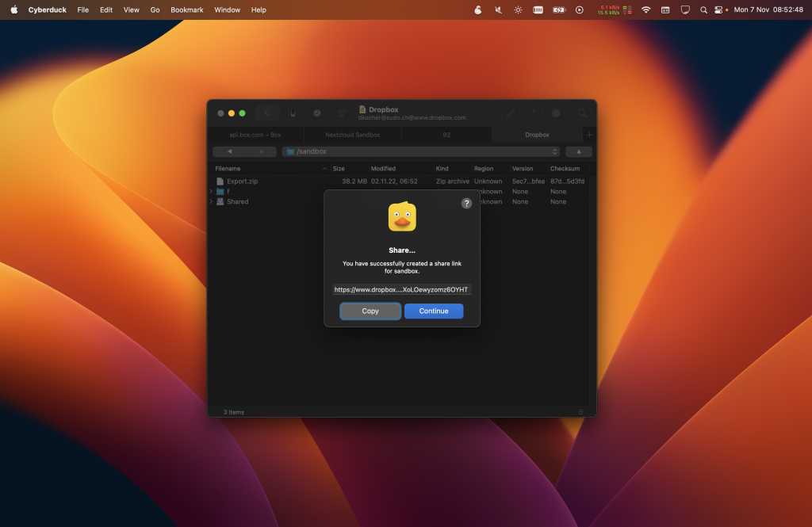Click the 38.2 MB size cell
812x527 pixels.
point(354,181)
